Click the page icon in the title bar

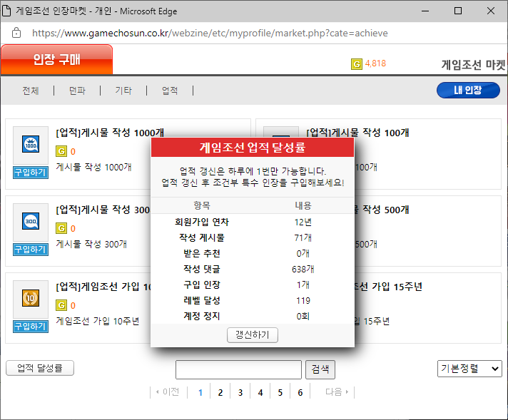[x=6, y=11]
